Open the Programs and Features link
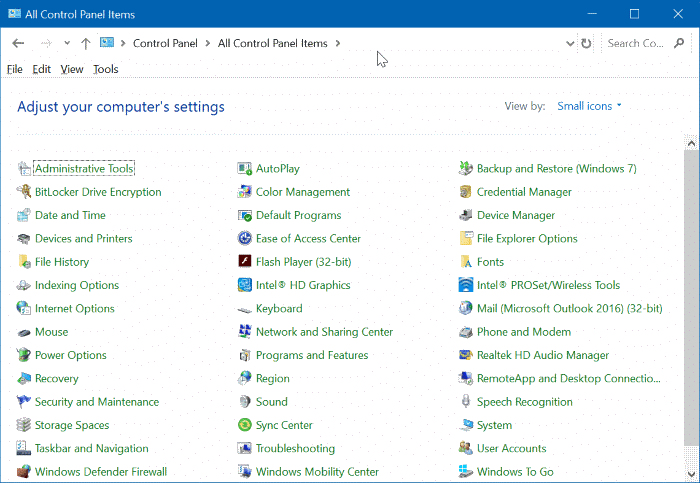 point(312,355)
